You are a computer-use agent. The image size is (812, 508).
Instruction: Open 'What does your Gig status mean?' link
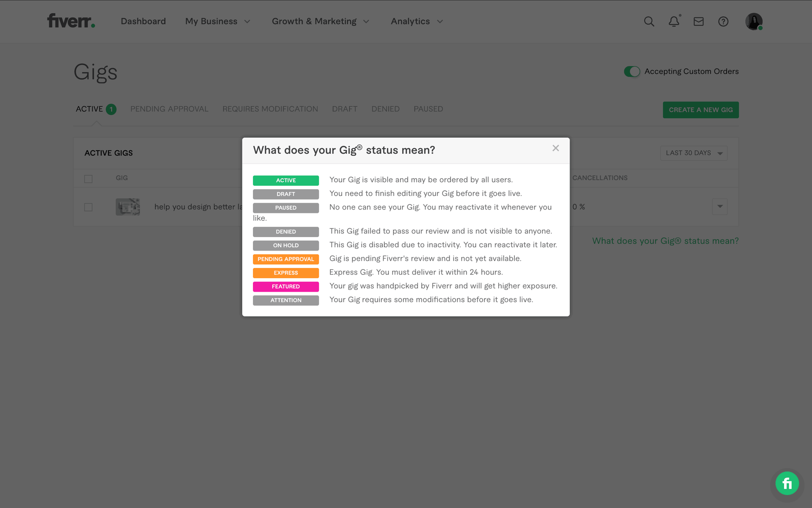click(x=665, y=241)
